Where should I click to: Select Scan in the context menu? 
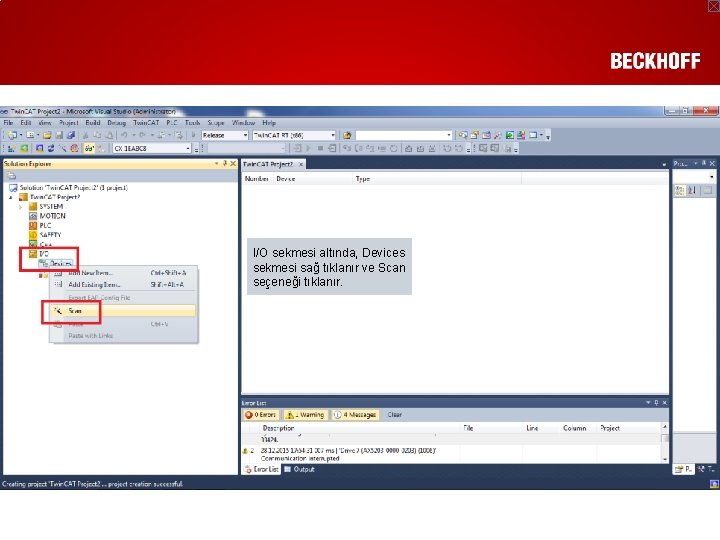(x=124, y=311)
